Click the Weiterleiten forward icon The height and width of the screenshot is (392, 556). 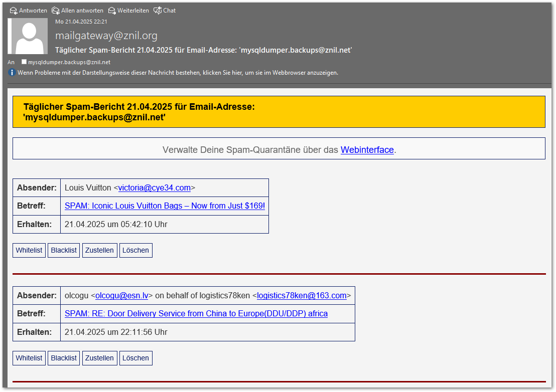coord(112,11)
